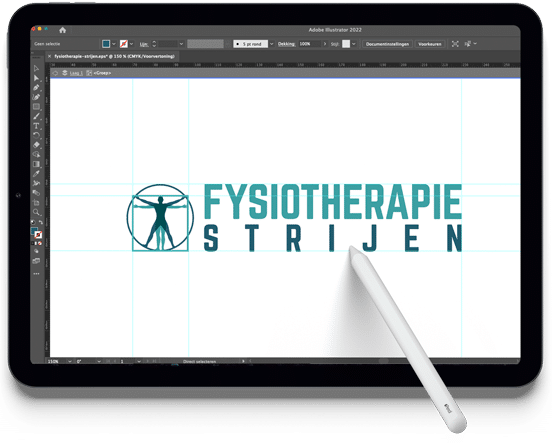Click the STRIJEN text on canvas

tap(333, 239)
